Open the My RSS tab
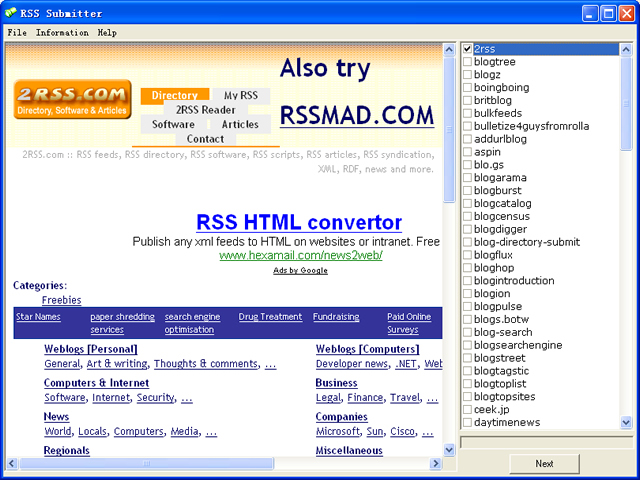 click(241, 96)
